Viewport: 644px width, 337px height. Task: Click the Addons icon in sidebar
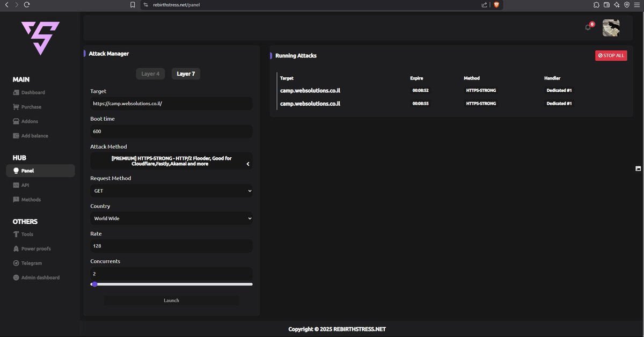pos(16,121)
